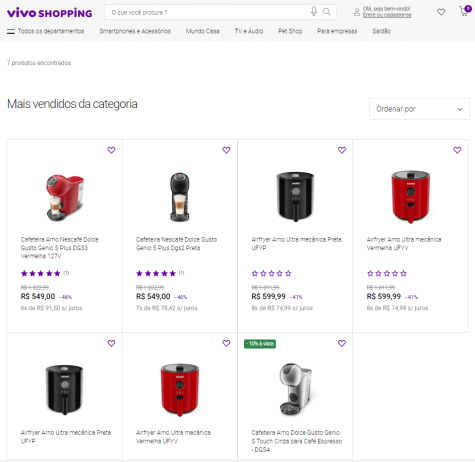Open the red airfryer image priced R$ 599,99
Screen dimensions: 475x462
click(410, 196)
